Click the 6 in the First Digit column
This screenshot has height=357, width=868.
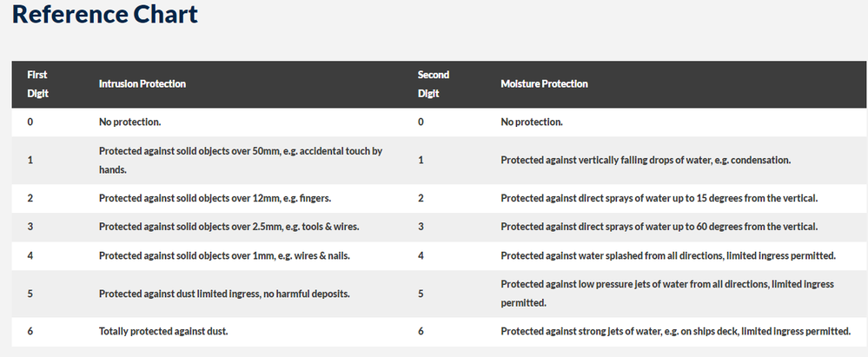click(x=30, y=331)
